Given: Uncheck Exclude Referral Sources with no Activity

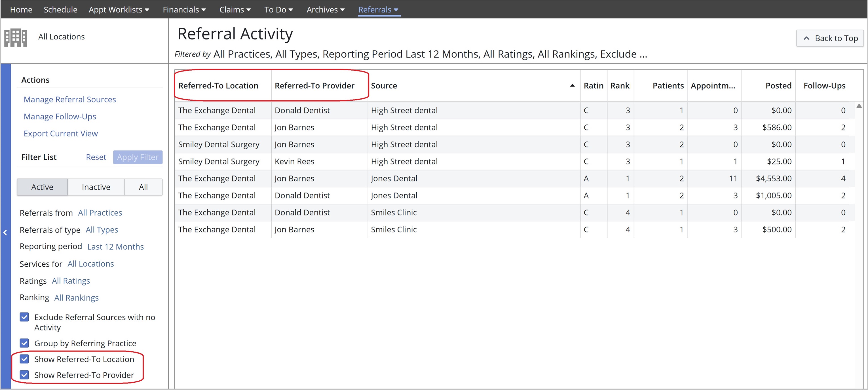Looking at the screenshot, I should tap(24, 317).
